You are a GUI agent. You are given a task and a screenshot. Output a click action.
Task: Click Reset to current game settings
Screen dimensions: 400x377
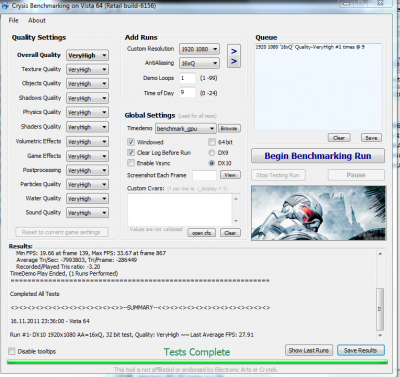pyautogui.click(x=62, y=232)
